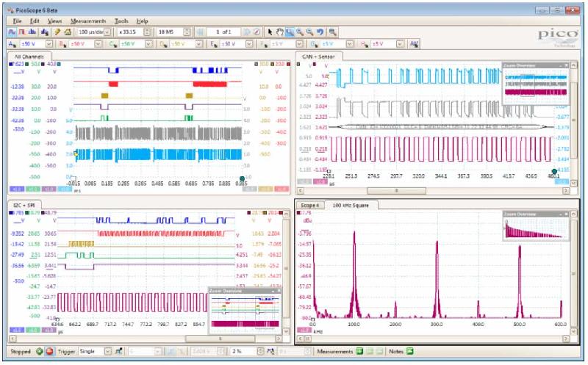The width and height of the screenshot is (588, 365).
Task: Click the green Notes icon
Action: click(410, 352)
